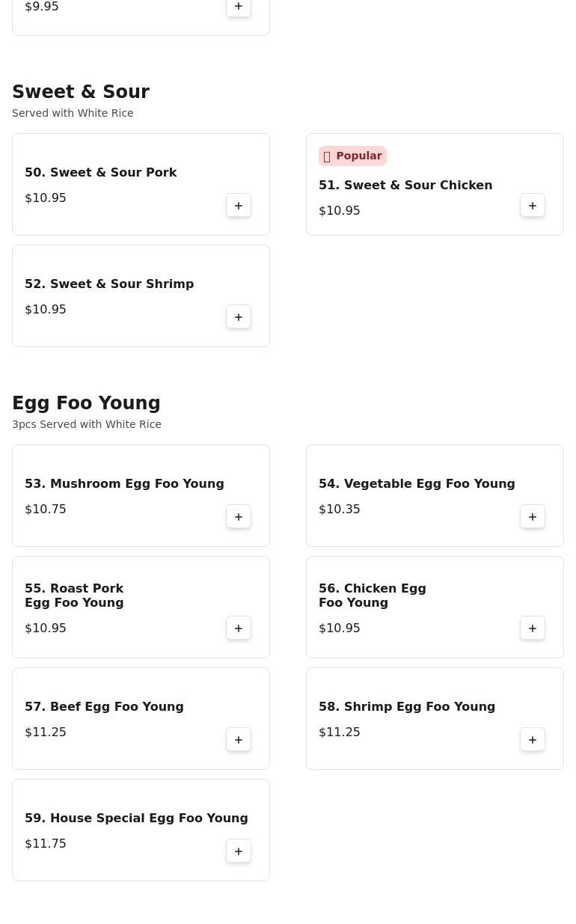Add Sweet & Sour Chicken to order

point(533,206)
